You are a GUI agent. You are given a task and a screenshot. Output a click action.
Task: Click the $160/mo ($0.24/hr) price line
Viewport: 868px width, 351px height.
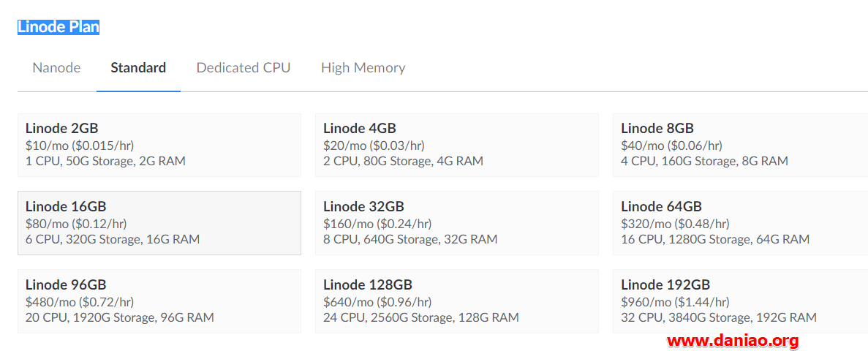(x=377, y=224)
